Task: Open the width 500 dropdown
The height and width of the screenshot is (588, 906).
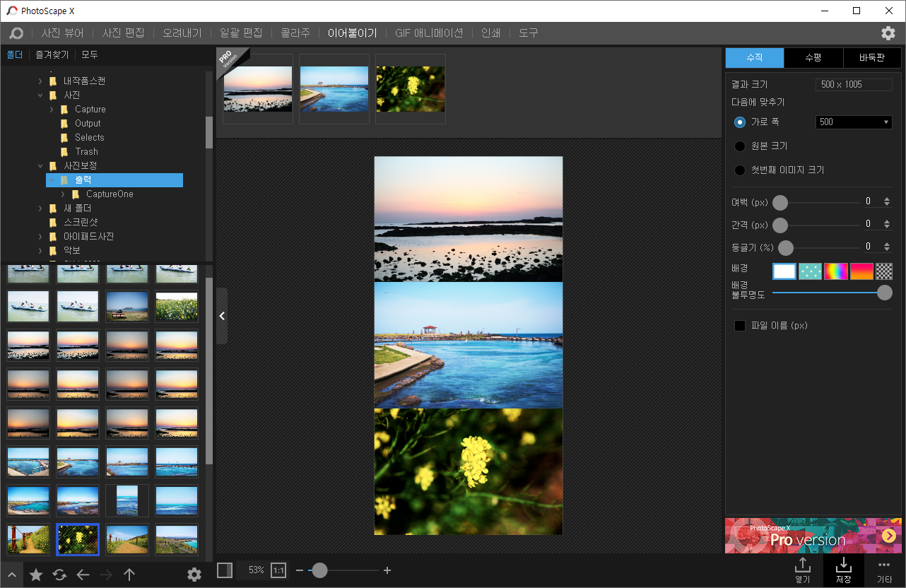Action: tap(854, 122)
